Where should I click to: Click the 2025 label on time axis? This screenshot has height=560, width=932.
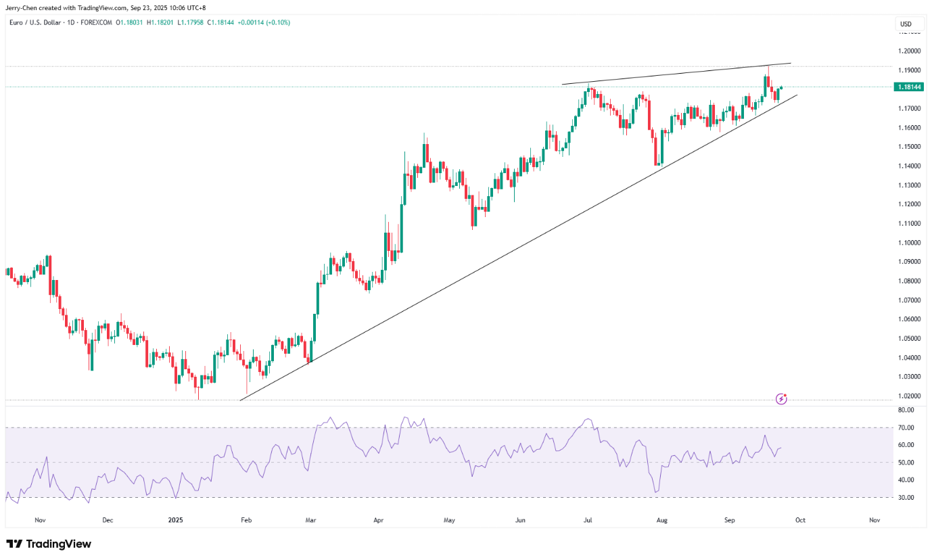click(x=174, y=520)
